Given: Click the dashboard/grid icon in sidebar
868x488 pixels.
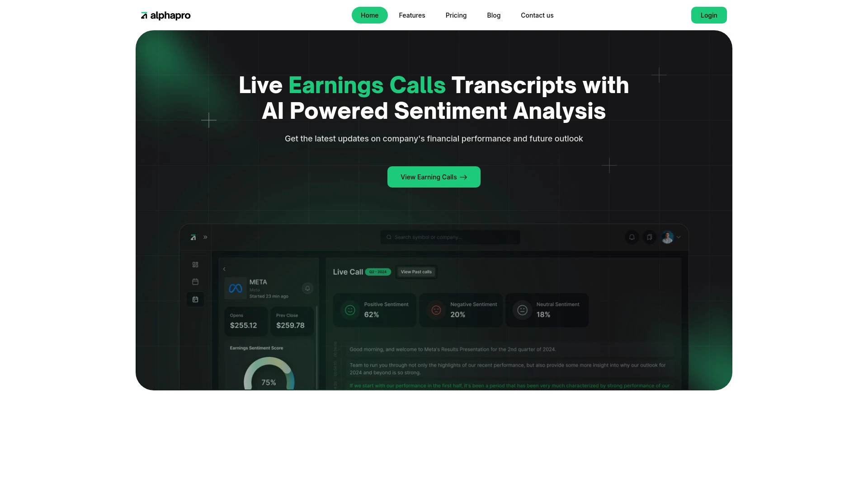Looking at the screenshot, I should point(195,264).
